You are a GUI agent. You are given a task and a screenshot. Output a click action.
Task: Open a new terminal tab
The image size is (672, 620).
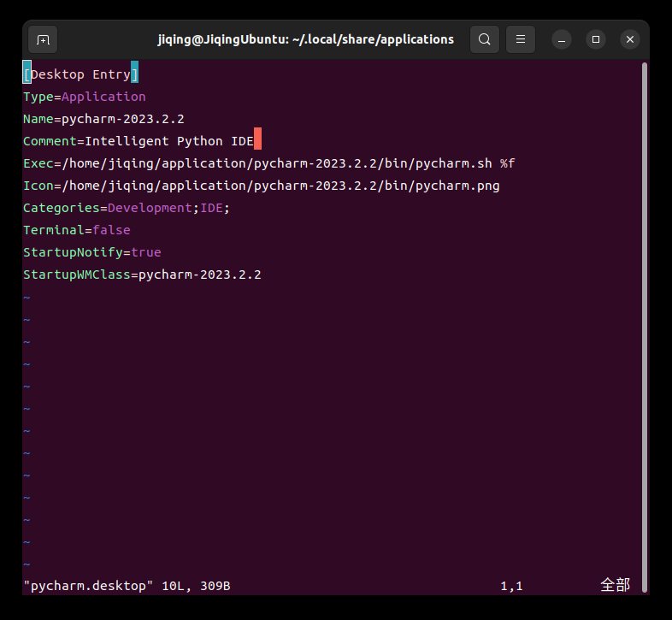pos(43,39)
